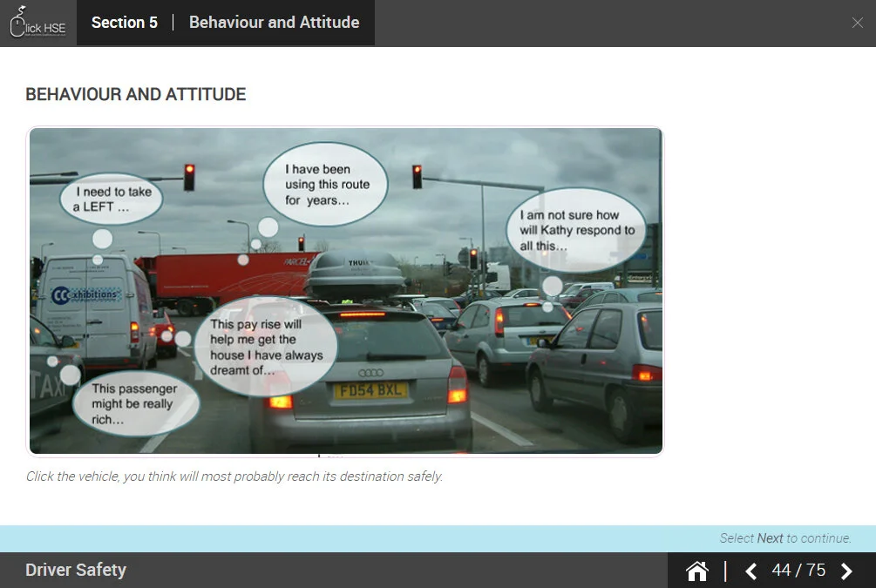The image size is (876, 588).
Task: Click the close X in the top right corner
Action: pyautogui.click(x=858, y=23)
